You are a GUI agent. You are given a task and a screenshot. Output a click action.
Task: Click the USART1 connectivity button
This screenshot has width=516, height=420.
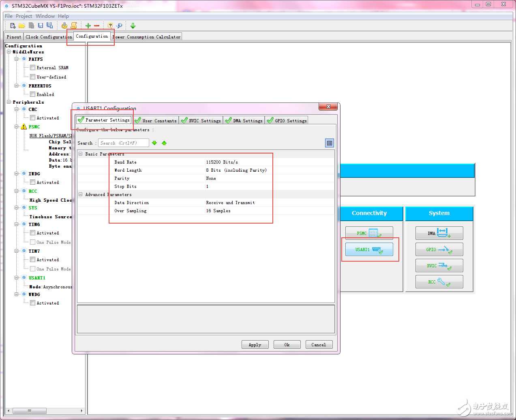[369, 249]
